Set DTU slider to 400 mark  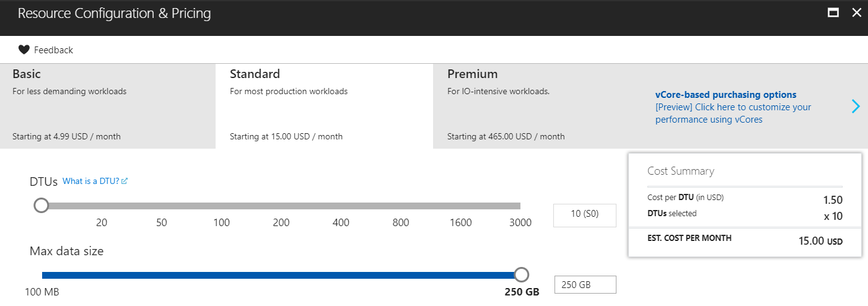coord(341,206)
